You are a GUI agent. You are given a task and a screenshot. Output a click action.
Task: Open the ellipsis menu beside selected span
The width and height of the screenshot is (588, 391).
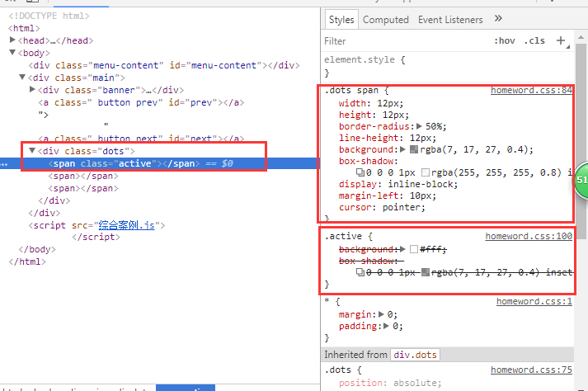[4, 164]
